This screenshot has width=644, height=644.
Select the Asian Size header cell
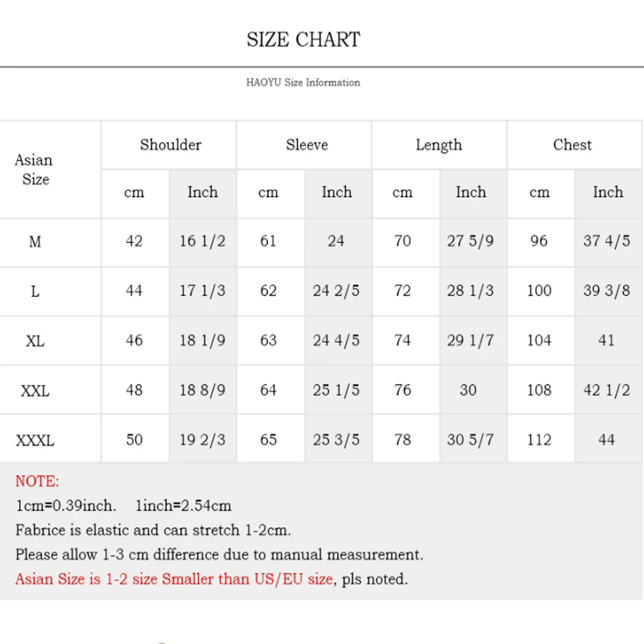[35, 169]
